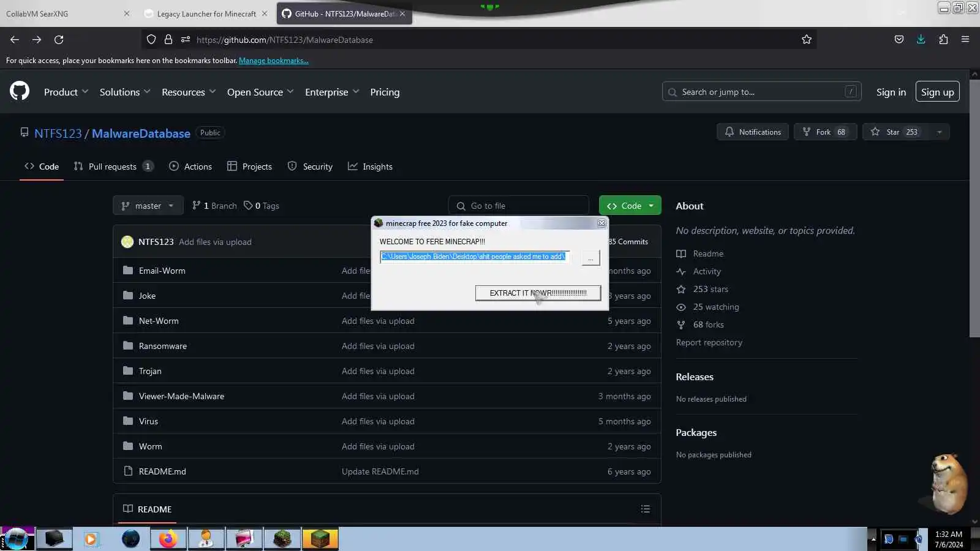Viewport: 980px width, 551px height.
Task: Open the tracking protection shield icon
Action: click(x=151, y=40)
